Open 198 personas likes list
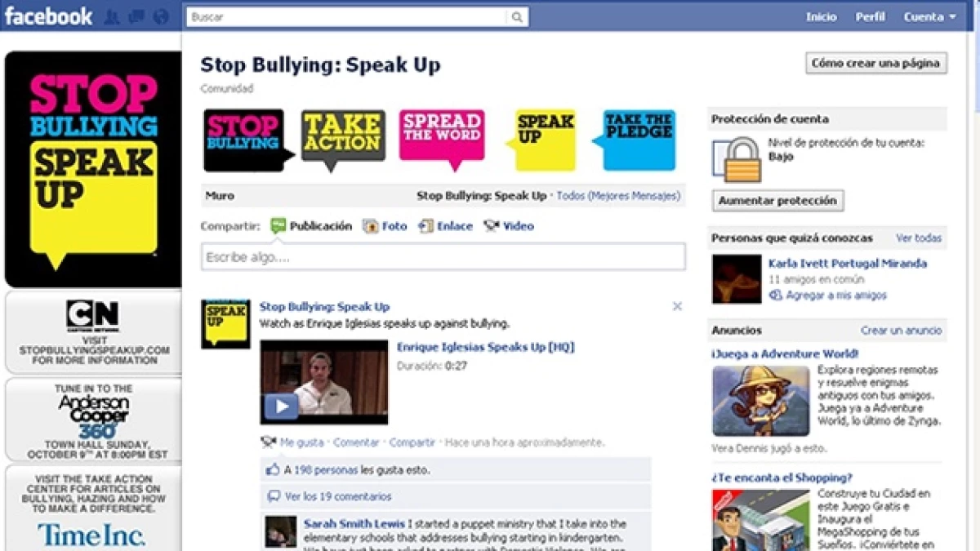 326,470
